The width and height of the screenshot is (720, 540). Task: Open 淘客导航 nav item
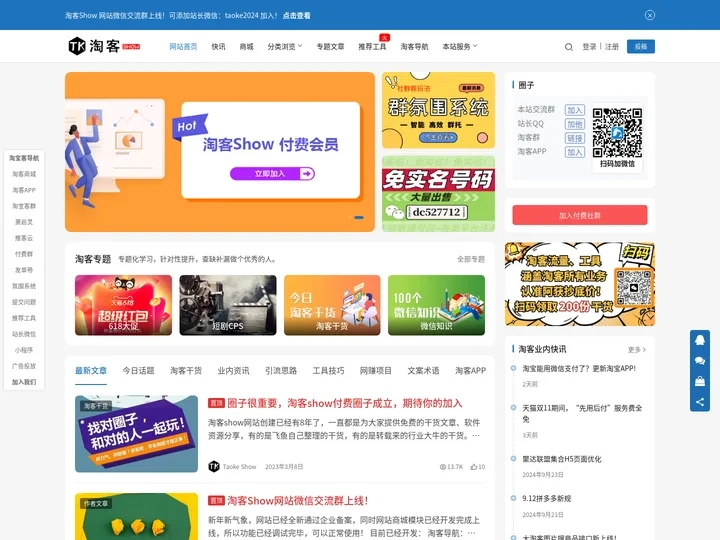pyautogui.click(x=414, y=46)
